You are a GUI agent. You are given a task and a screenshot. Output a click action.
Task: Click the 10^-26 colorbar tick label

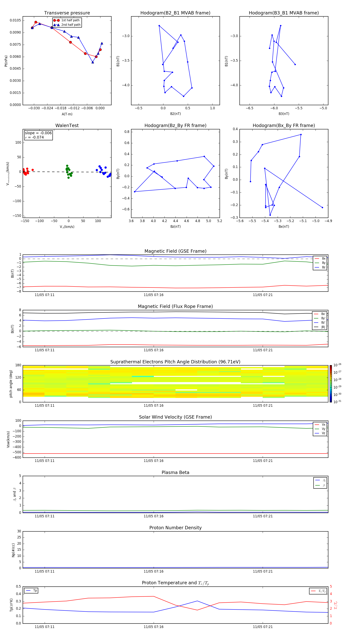click(337, 365)
